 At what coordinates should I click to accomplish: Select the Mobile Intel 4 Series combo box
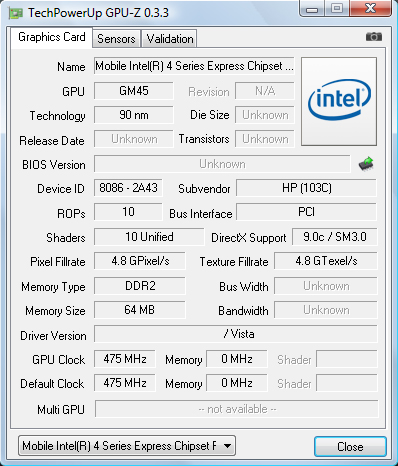pos(127,446)
